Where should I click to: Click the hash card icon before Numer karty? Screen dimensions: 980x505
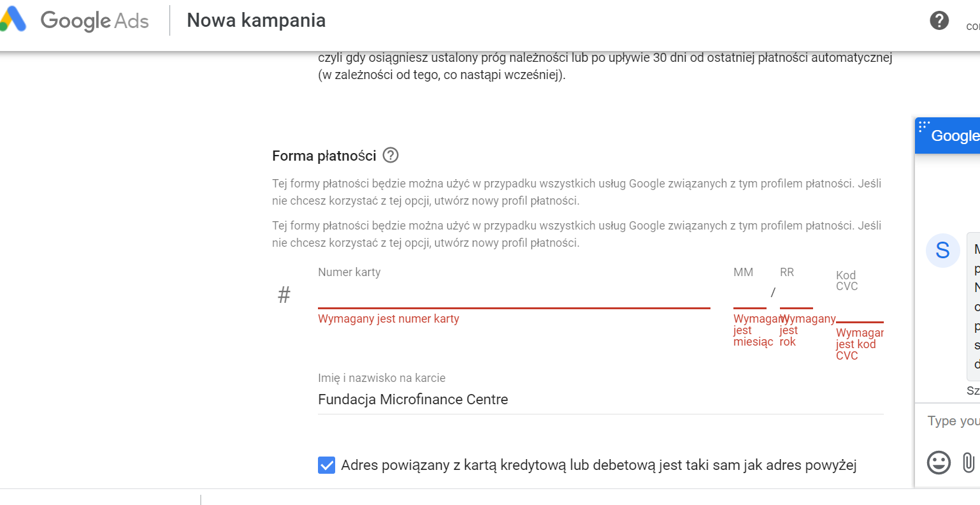tap(284, 295)
